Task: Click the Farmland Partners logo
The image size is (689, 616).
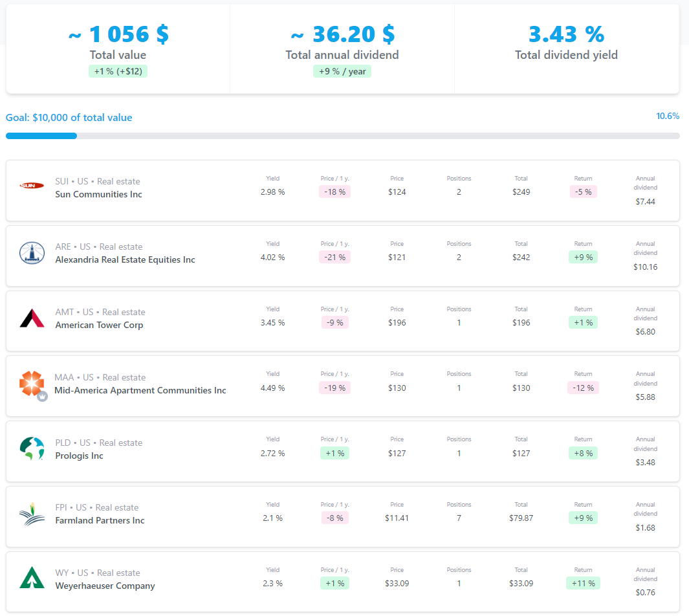Action: [32, 514]
